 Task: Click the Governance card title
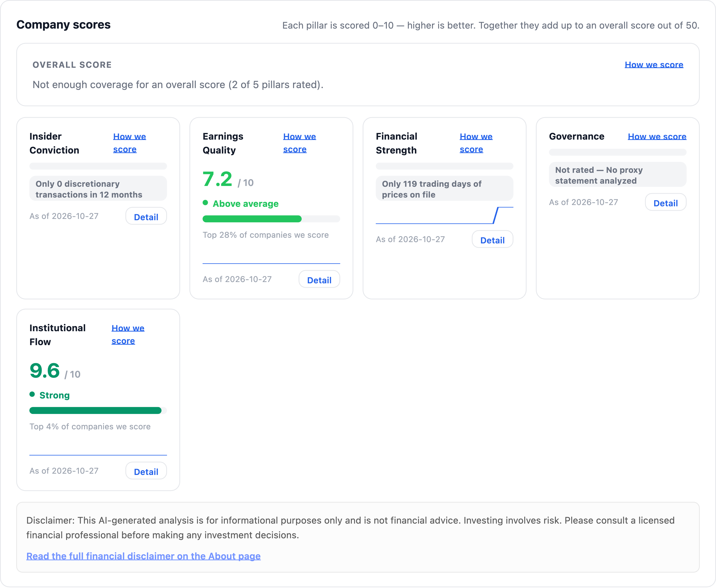(576, 137)
